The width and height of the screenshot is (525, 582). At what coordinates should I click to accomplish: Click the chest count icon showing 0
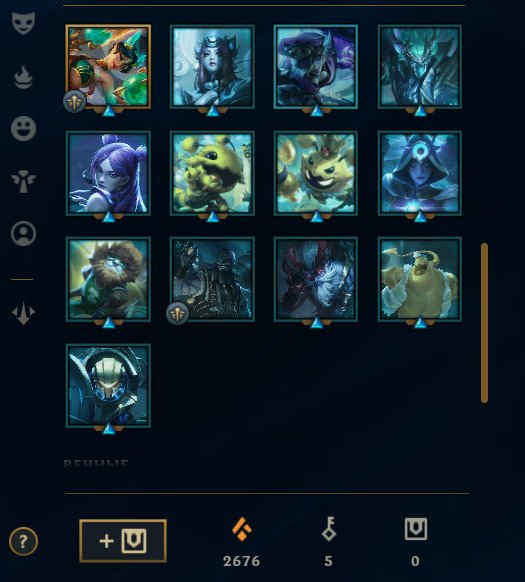(415, 529)
